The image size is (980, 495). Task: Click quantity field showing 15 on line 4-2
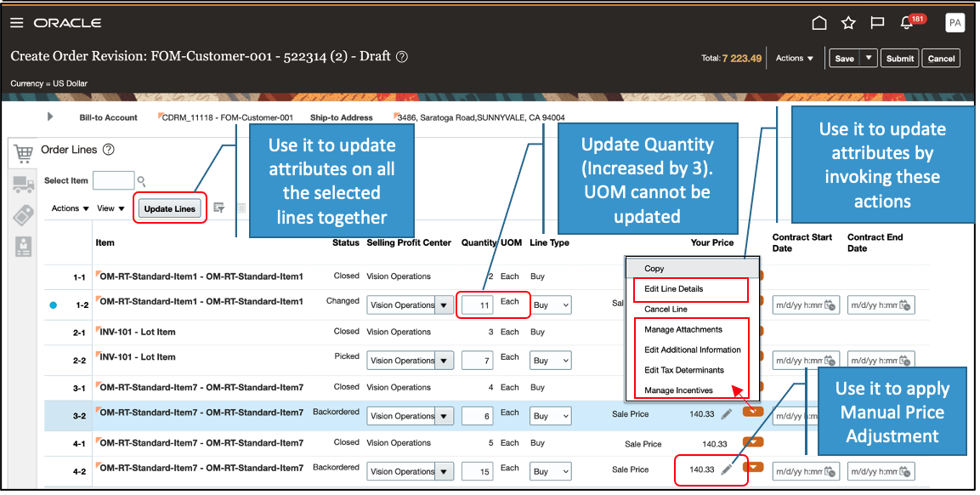[x=478, y=471]
